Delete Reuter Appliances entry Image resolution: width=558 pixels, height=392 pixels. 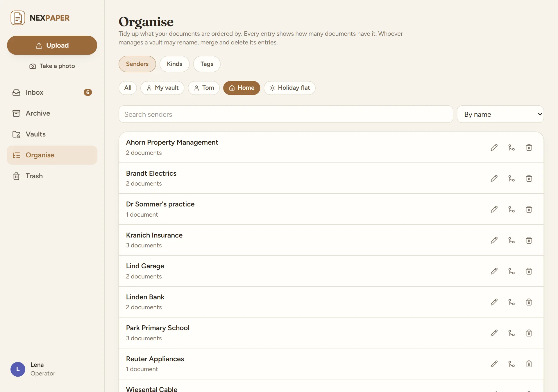point(529,364)
